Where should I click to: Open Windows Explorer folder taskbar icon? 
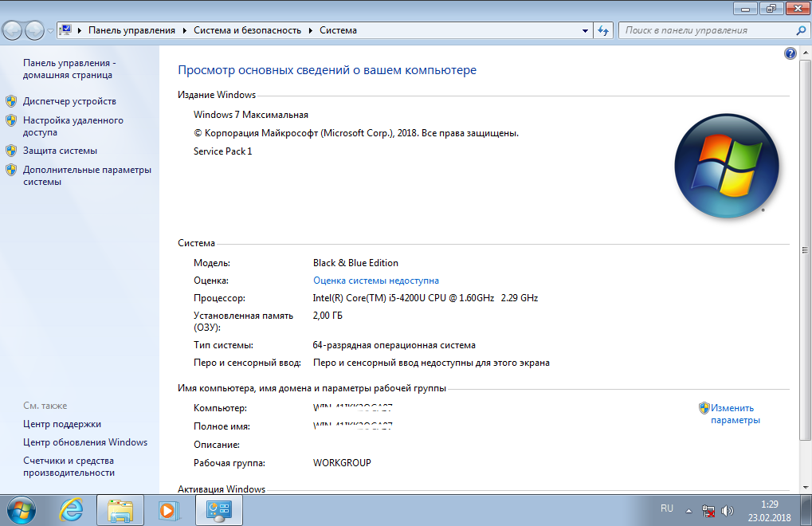pyautogui.click(x=120, y=511)
